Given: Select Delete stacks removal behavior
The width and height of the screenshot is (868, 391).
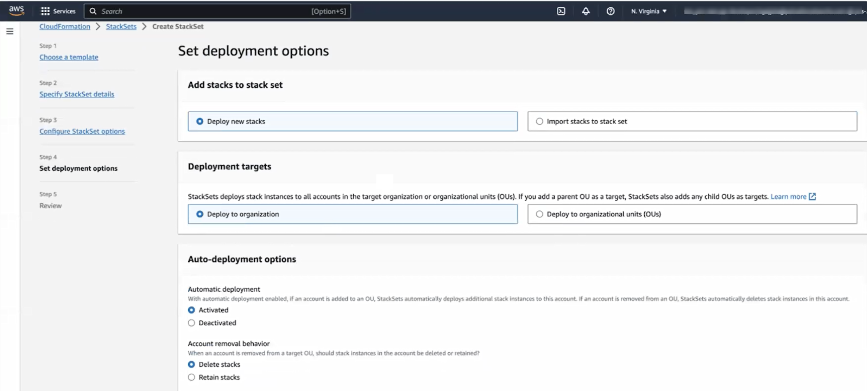Looking at the screenshot, I should point(191,364).
